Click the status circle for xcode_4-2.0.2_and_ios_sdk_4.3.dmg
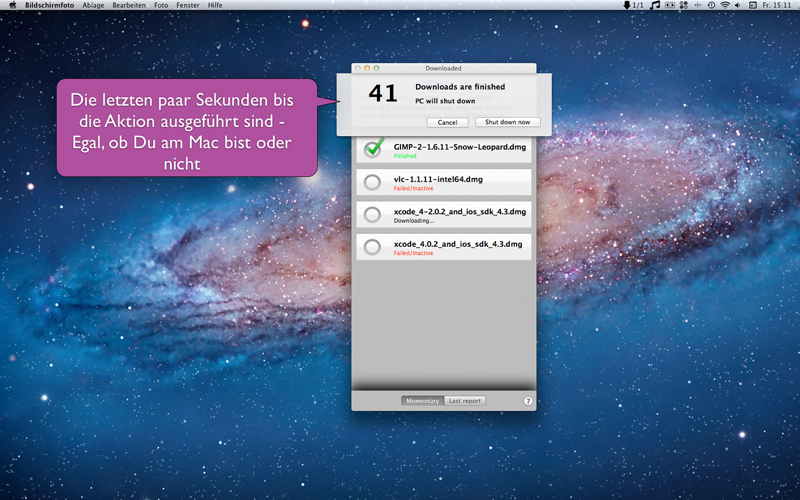 (x=372, y=215)
